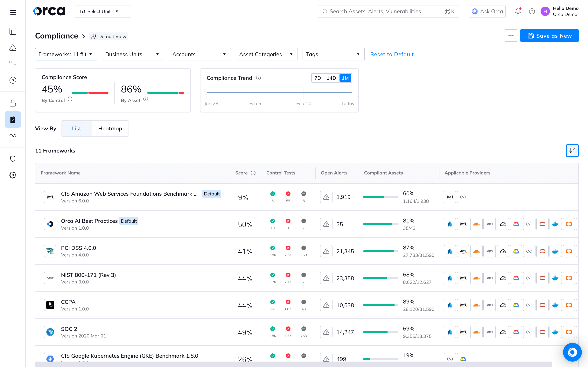Open alerts icon in CIS AWS row
The height and width of the screenshot is (367, 588).
pos(326,197)
